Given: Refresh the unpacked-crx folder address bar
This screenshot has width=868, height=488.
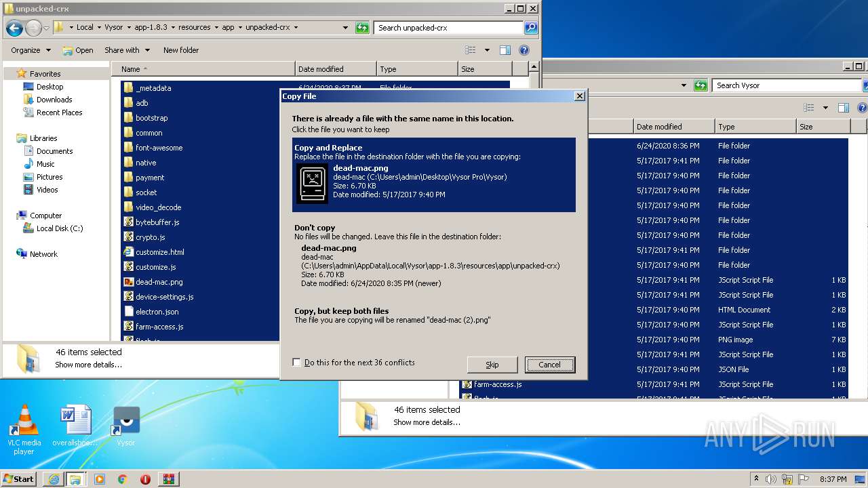Looking at the screenshot, I should [x=362, y=28].
